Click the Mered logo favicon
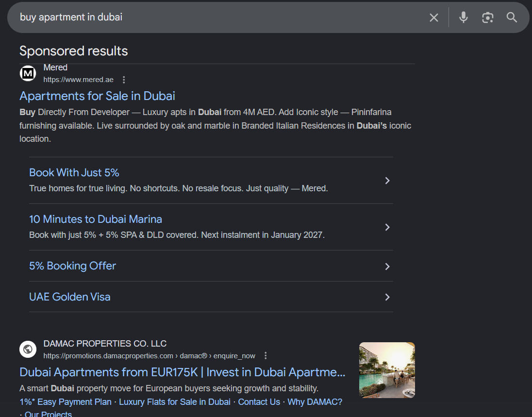 click(28, 73)
